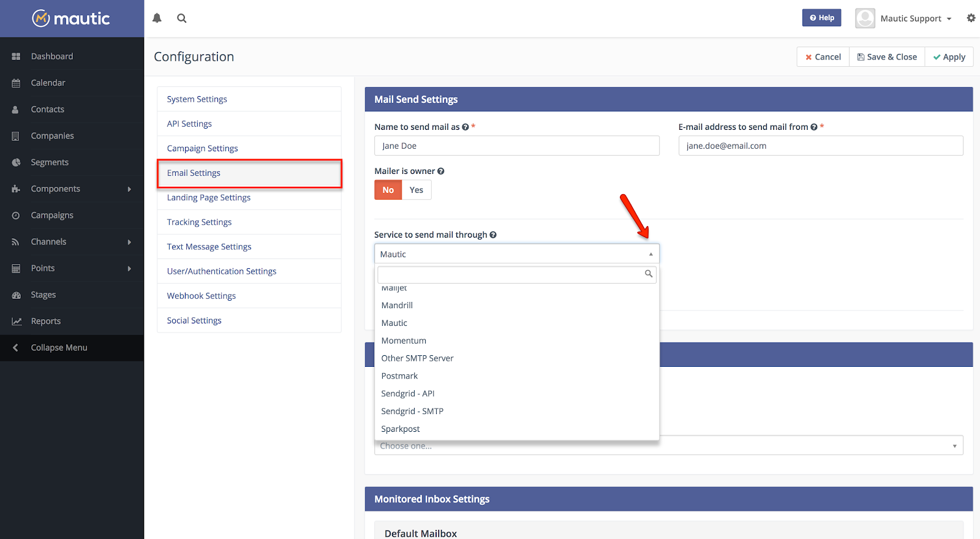This screenshot has height=539, width=980.
Task: Open the notifications bell icon
Action: (157, 18)
